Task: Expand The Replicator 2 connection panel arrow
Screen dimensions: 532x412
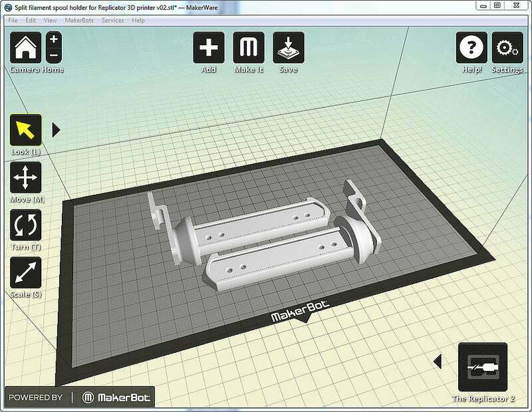Action: [438, 361]
